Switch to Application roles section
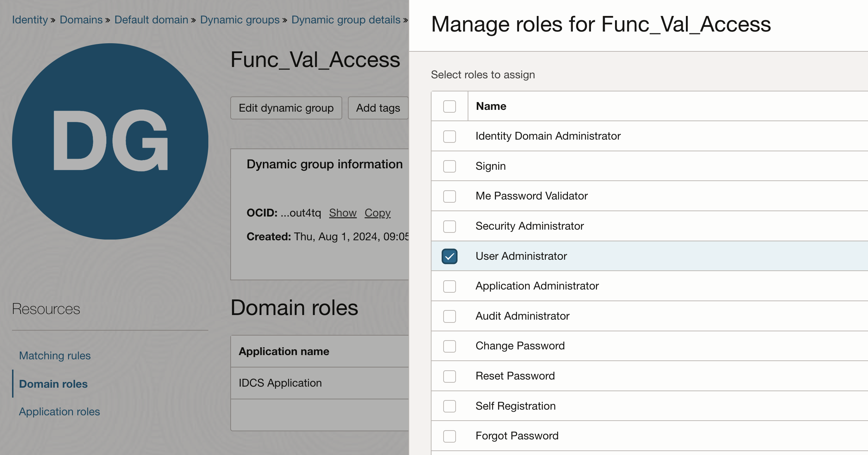Image resolution: width=868 pixels, height=455 pixels. pos(60,411)
